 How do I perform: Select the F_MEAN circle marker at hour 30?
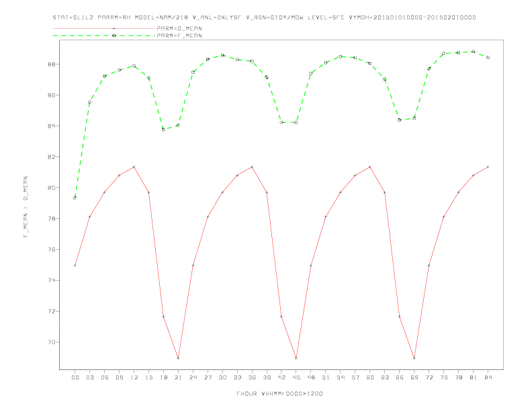[x=222, y=55]
